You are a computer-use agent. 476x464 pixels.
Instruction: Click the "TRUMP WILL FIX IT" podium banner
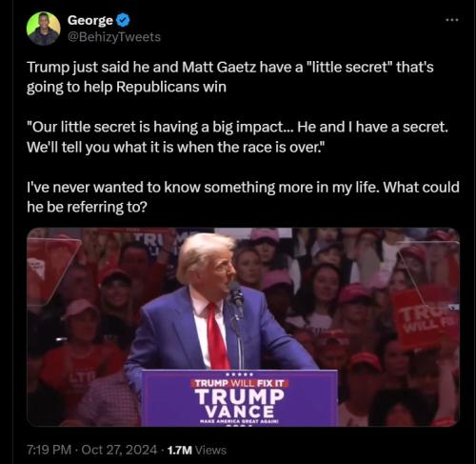pos(239,383)
